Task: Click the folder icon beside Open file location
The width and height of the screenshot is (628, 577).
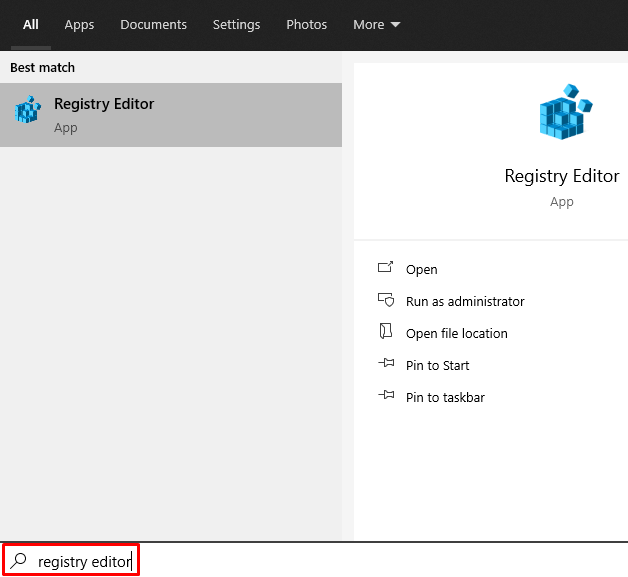Action: point(386,331)
